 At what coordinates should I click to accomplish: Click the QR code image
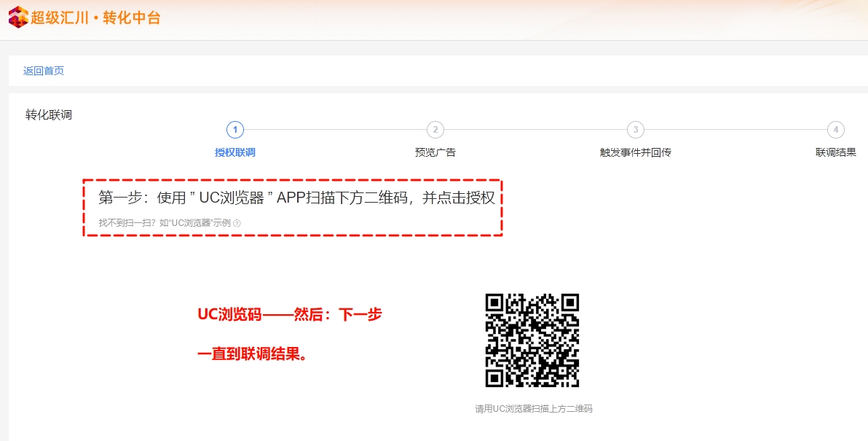(x=532, y=340)
